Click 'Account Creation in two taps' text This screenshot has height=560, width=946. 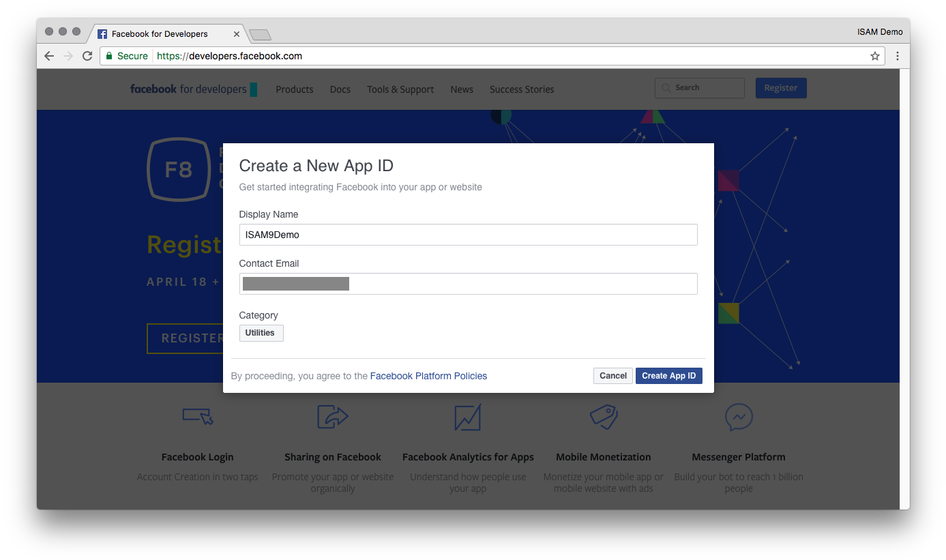tap(198, 477)
